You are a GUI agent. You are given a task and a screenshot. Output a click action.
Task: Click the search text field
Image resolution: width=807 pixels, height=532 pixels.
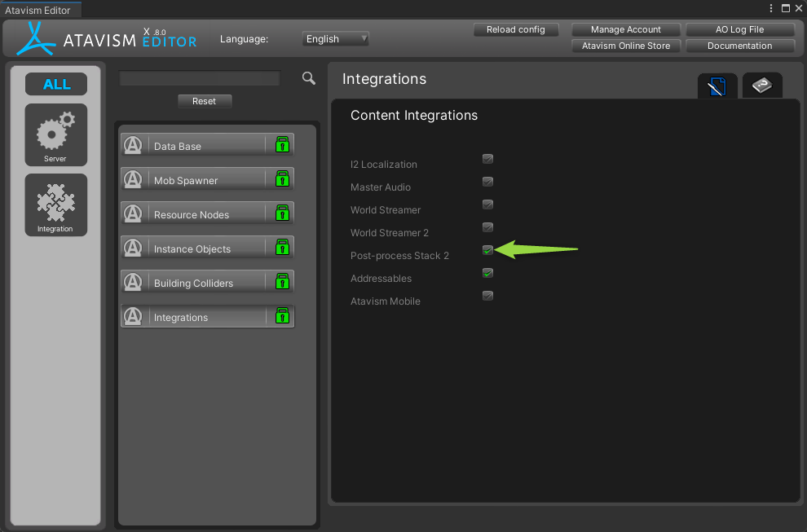pyautogui.click(x=200, y=78)
